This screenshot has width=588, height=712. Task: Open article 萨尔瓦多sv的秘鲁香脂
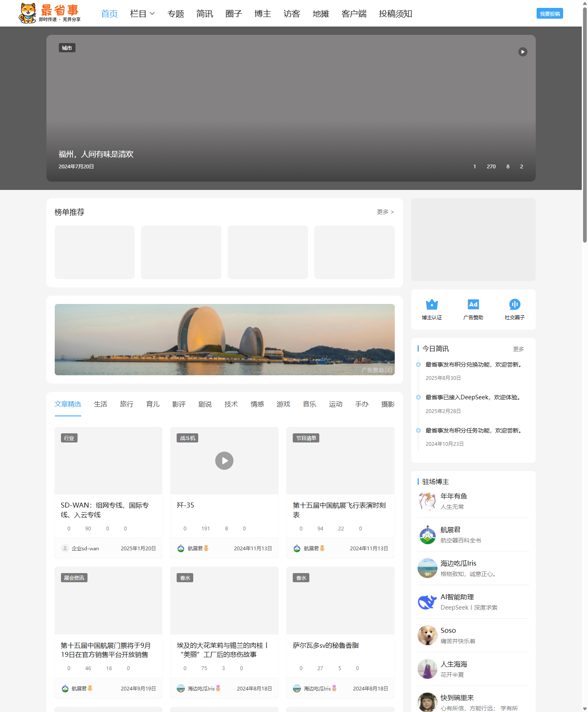coord(326,645)
